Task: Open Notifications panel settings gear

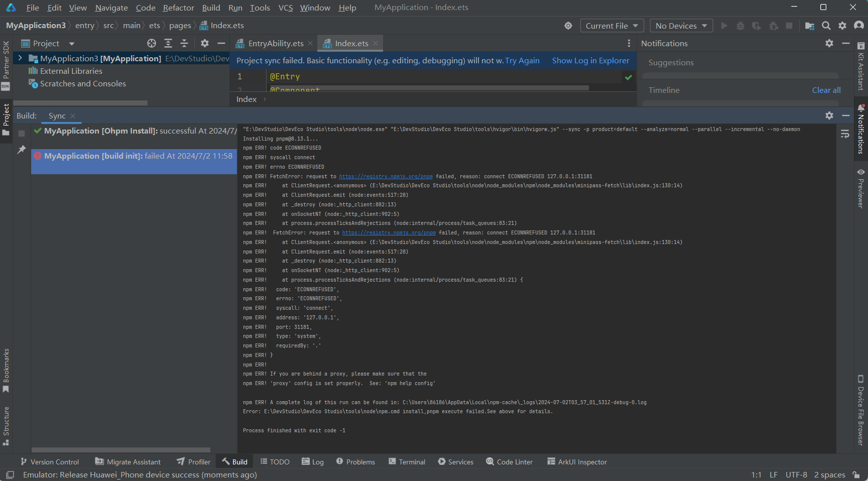Action: click(829, 44)
